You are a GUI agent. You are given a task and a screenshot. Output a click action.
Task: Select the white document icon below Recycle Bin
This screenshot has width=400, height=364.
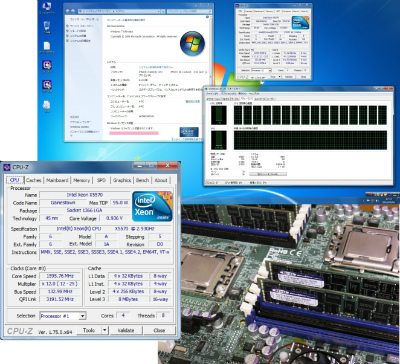pyautogui.click(x=47, y=47)
